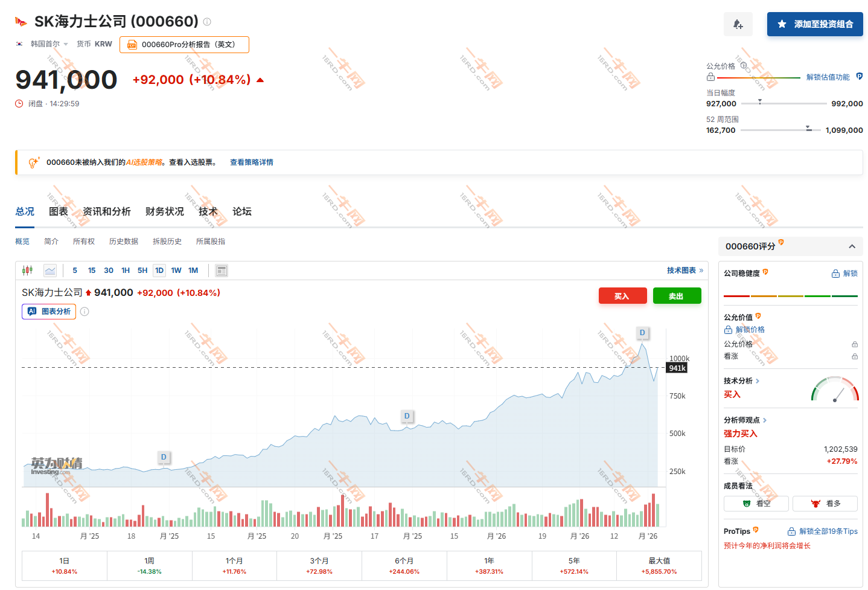Screen dimensions: 868x590
Task: Click the clock icon beside 闭盘 time
Action: pos(19,104)
